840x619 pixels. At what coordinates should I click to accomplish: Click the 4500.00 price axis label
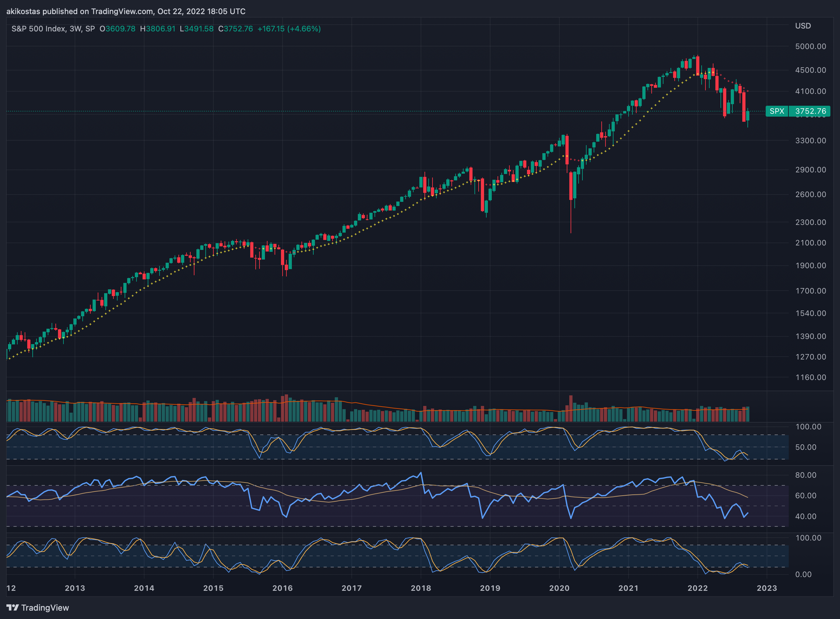[811, 70]
